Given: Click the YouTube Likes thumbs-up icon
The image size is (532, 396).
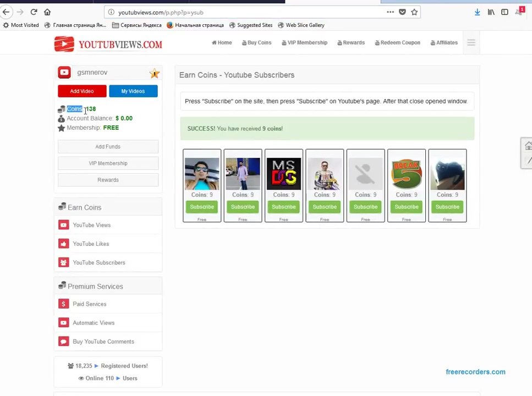Looking at the screenshot, I should 63,244.
